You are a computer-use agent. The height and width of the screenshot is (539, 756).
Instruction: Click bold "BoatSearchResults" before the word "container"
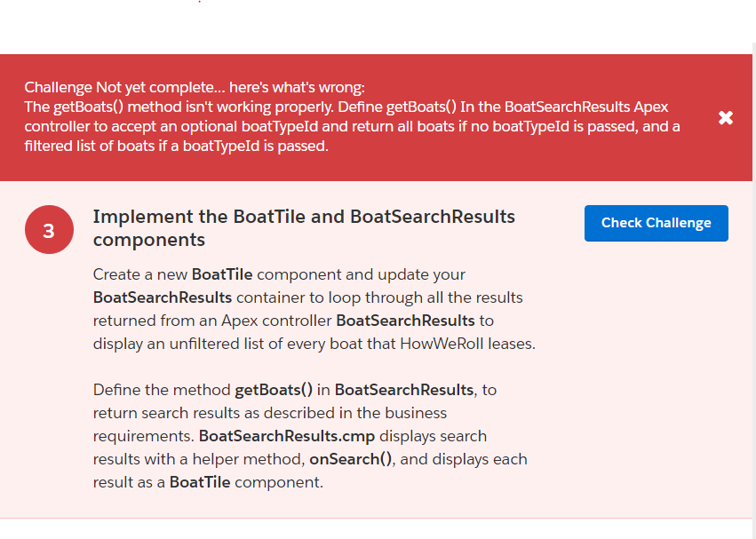163,297
